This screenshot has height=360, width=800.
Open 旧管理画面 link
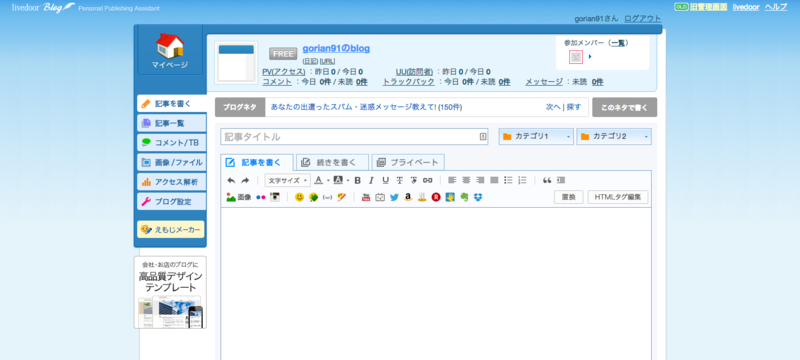coord(708,7)
